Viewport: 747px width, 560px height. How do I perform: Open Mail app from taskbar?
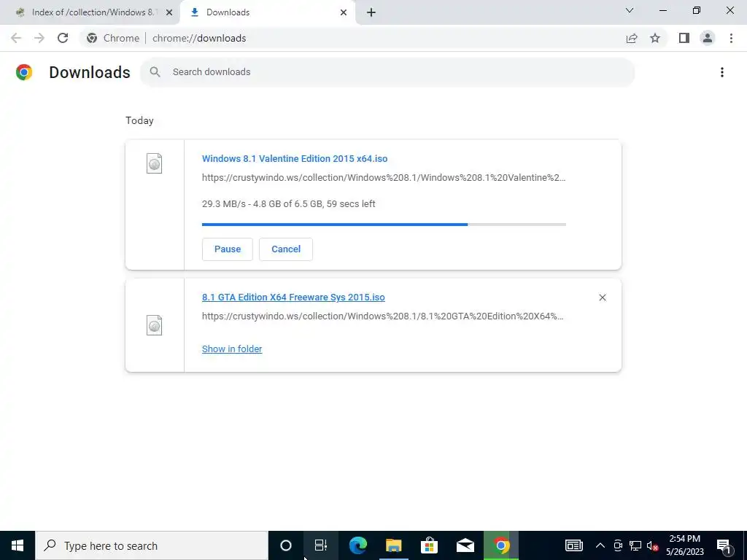point(465,545)
